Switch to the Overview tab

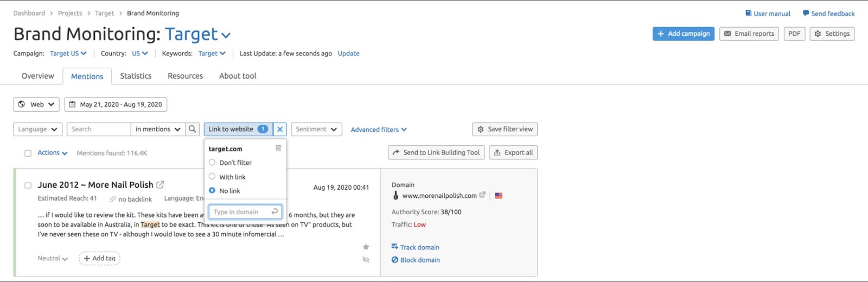[x=37, y=76]
